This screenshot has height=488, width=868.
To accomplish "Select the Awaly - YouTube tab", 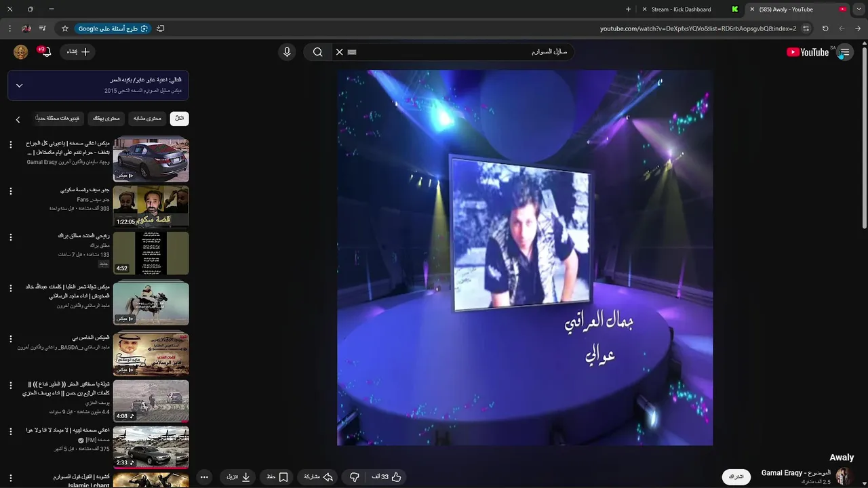I will (x=797, y=9).
